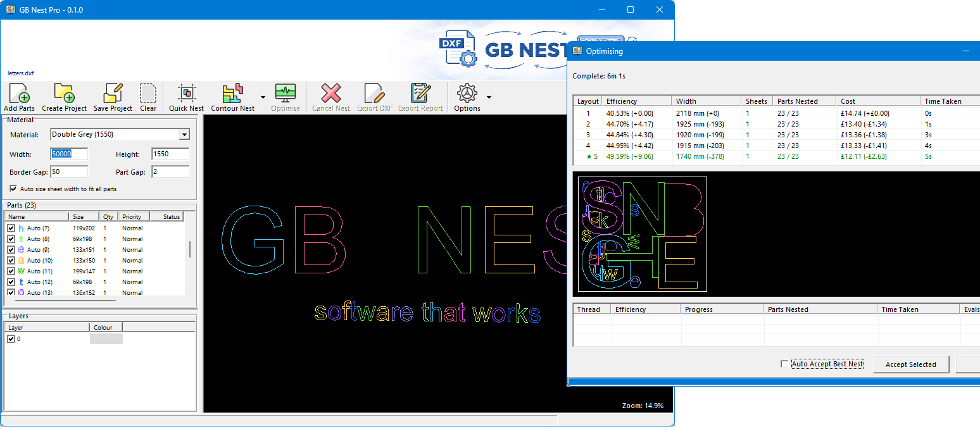980x429 pixels.
Task: Uncheck the Auto (8) part checkbox
Action: 11,239
